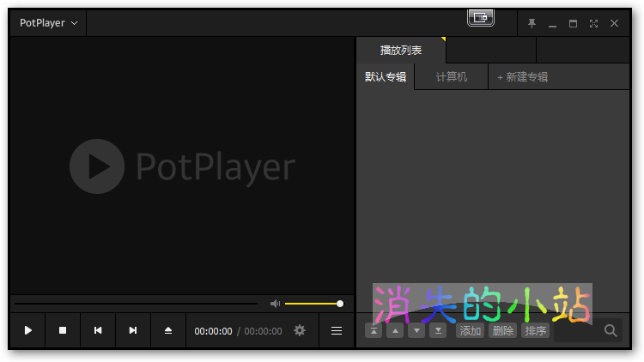Click the current time display 00:00:00

(x=213, y=331)
